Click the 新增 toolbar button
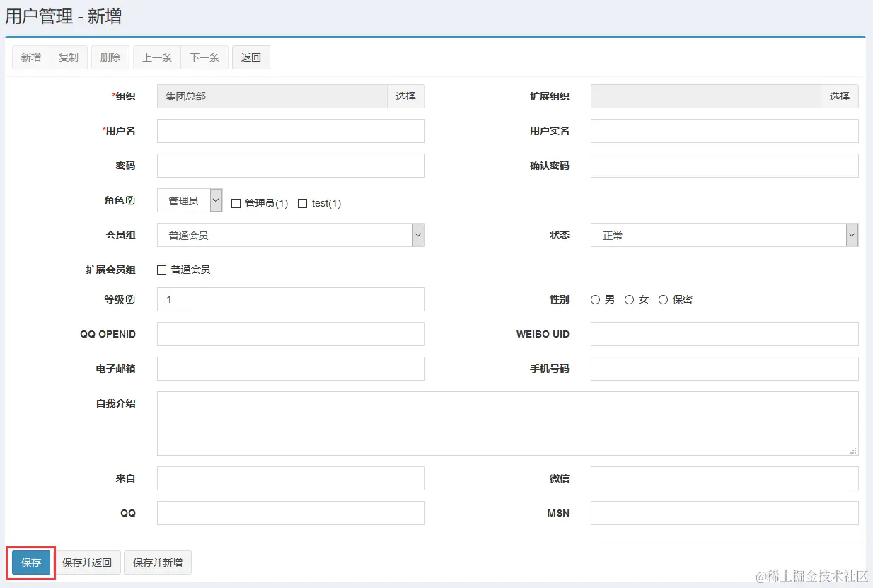This screenshot has width=873, height=588. pyautogui.click(x=31, y=57)
